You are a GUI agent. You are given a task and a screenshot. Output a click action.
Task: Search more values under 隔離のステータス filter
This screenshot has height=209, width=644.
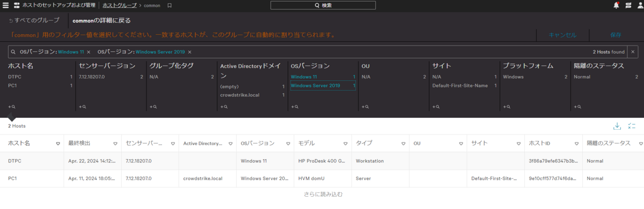577,107
